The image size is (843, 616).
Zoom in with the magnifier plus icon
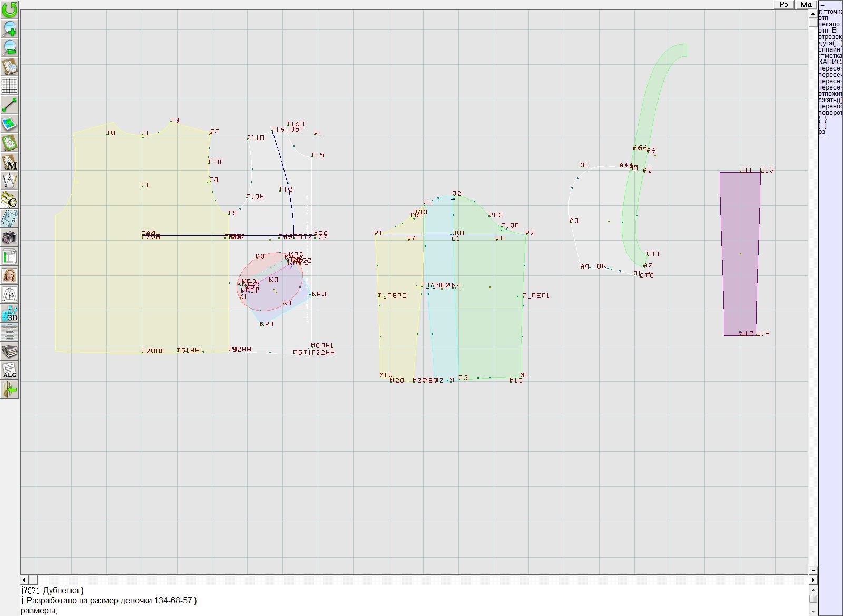pos(9,28)
